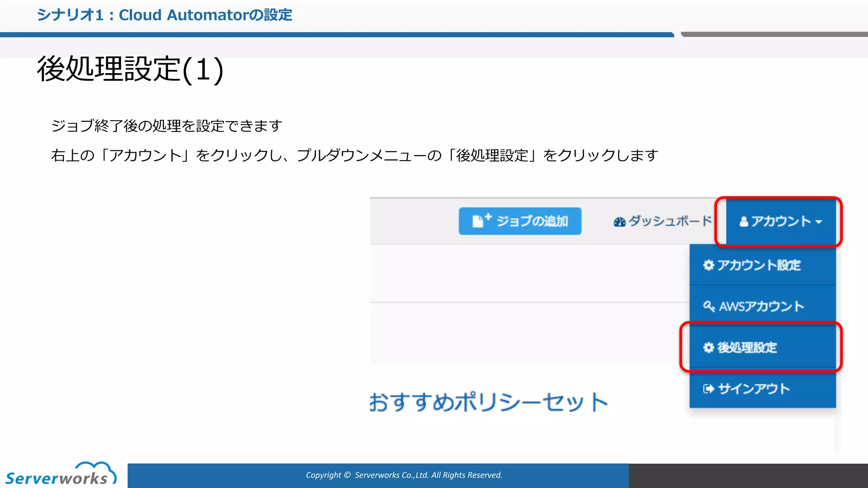Screen dimensions: 868x488
Task: Click the Copyright Serverworks footer text
Action: [x=404, y=475]
